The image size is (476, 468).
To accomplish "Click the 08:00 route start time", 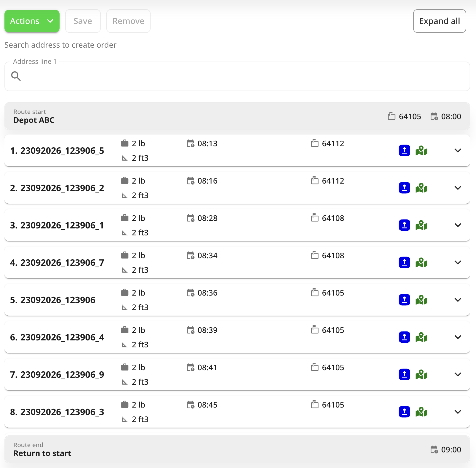I will point(451,116).
